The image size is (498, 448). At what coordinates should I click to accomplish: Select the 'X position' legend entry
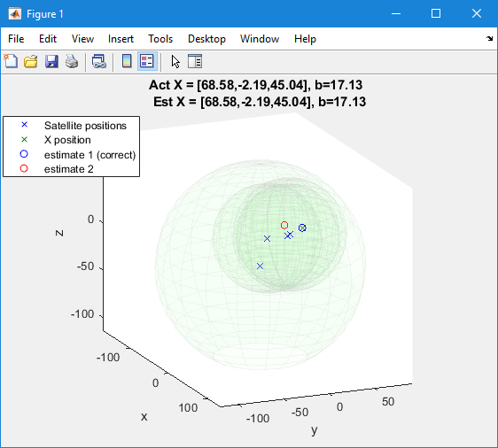[67, 140]
